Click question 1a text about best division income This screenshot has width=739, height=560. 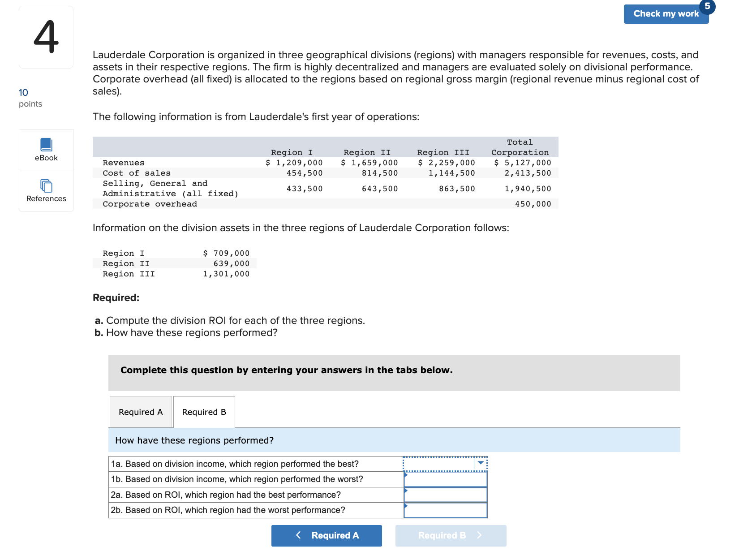click(235, 464)
